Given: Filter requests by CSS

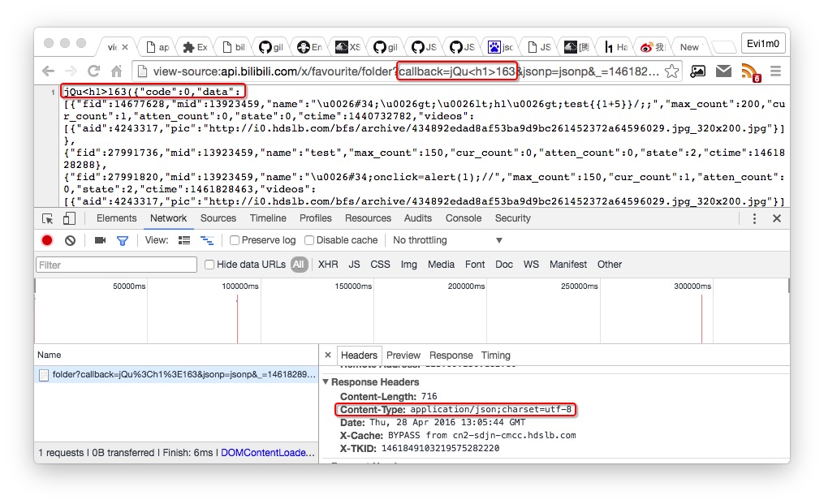Looking at the screenshot, I should tap(380, 265).
